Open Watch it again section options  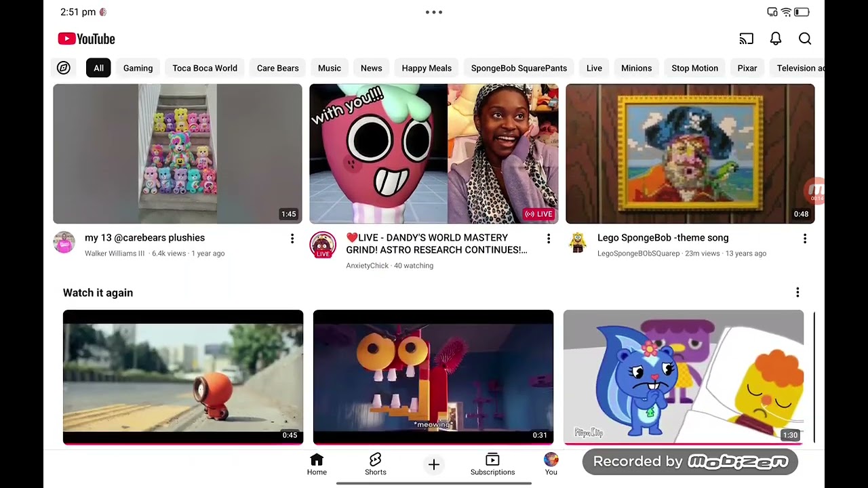point(797,292)
